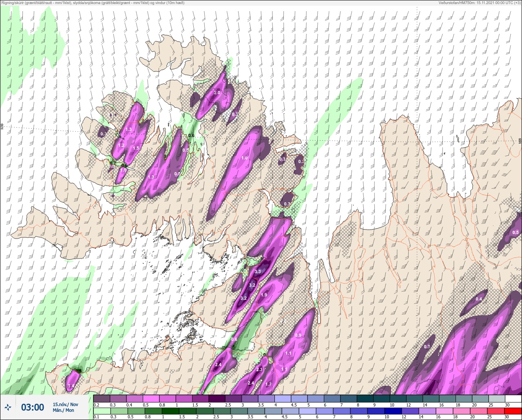Image resolution: width=522 pixels, height=420 pixels.
Task: Click the 1.4 precipitation value at the lower left
Action: pos(71,386)
